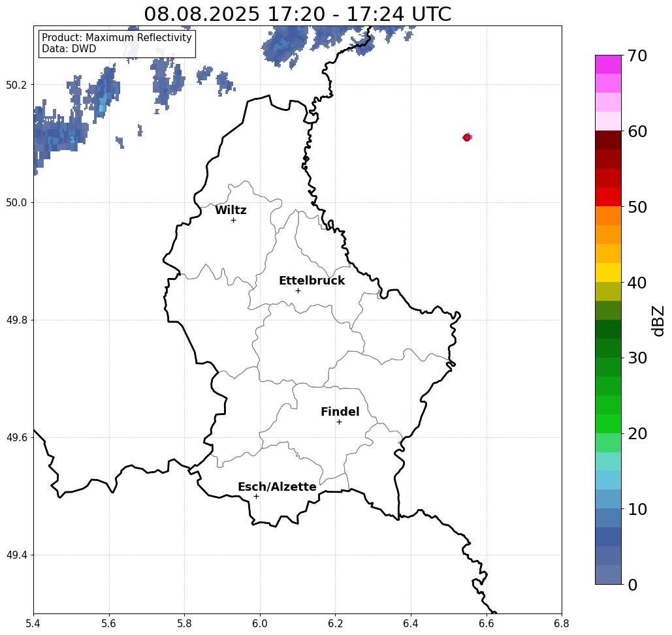Click the bright green colorbar segment above 20
Image resolution: width=672 pixels, height=635 pixels.
[x=608, y=424]
